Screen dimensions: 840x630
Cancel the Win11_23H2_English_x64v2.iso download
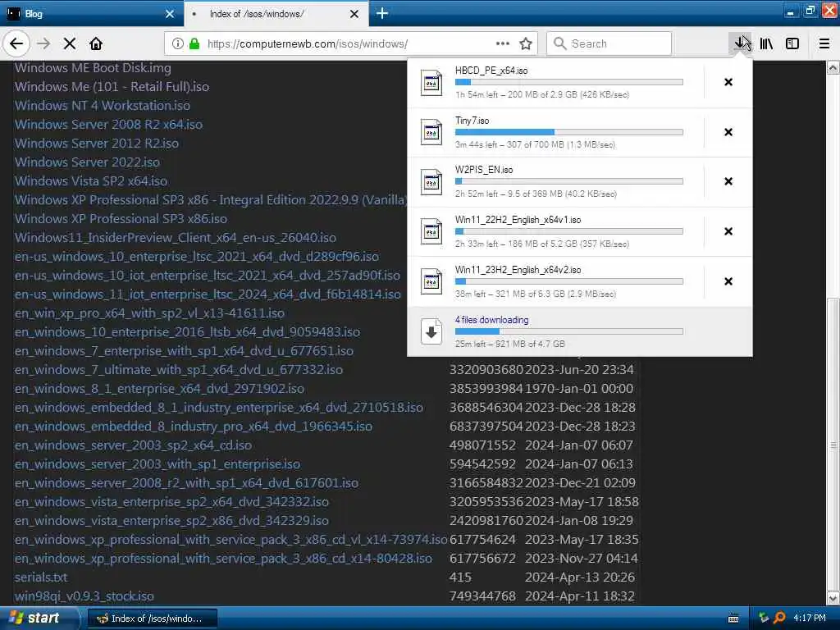point(728,281)
